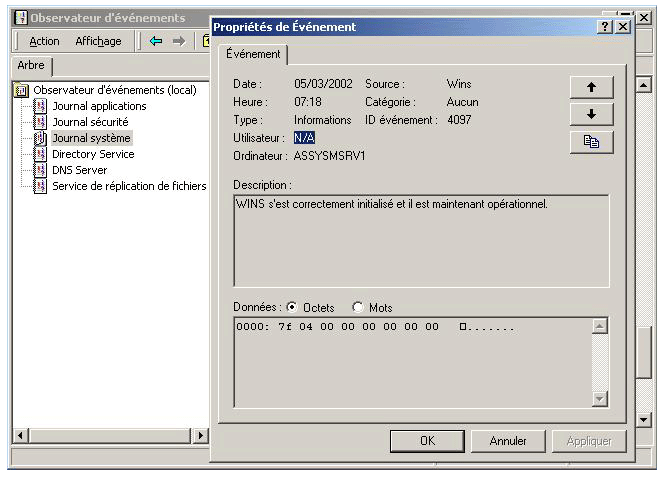Click the main window vertical scrollbar thumb
The height and width of the screenshot is (478, 668).
pyautogui.click(x=643, y=352)
